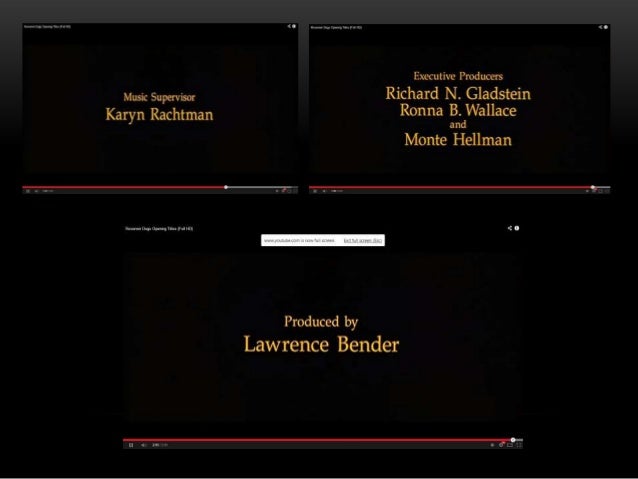Mute volume in the Music Supervisor player
Image resolution: width=638 pixels, height=479 pixels.
[x=36, y=191]
